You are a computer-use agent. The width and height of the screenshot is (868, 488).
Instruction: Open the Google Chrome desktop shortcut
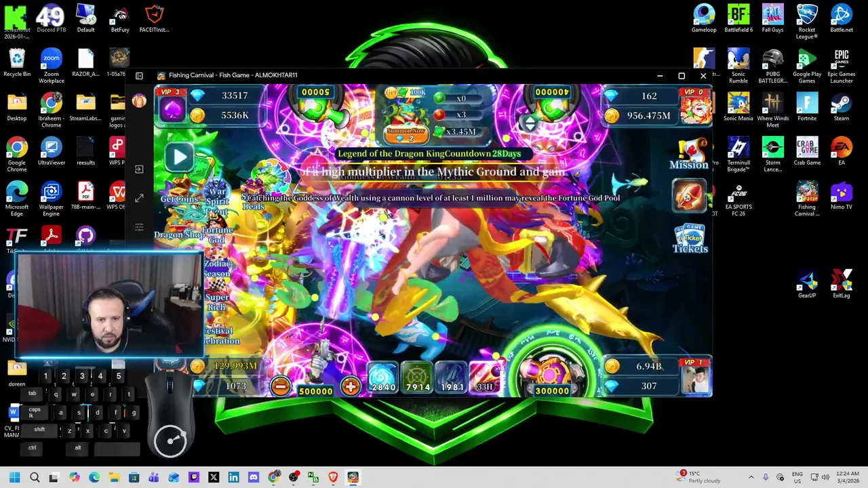[x=17, y=155]
